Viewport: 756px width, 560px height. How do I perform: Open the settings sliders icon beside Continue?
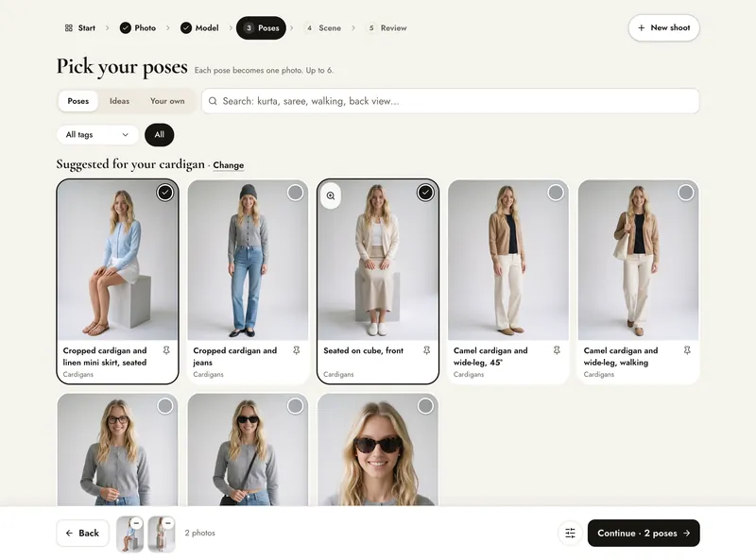pyautogui.click(x=570, y=533)
